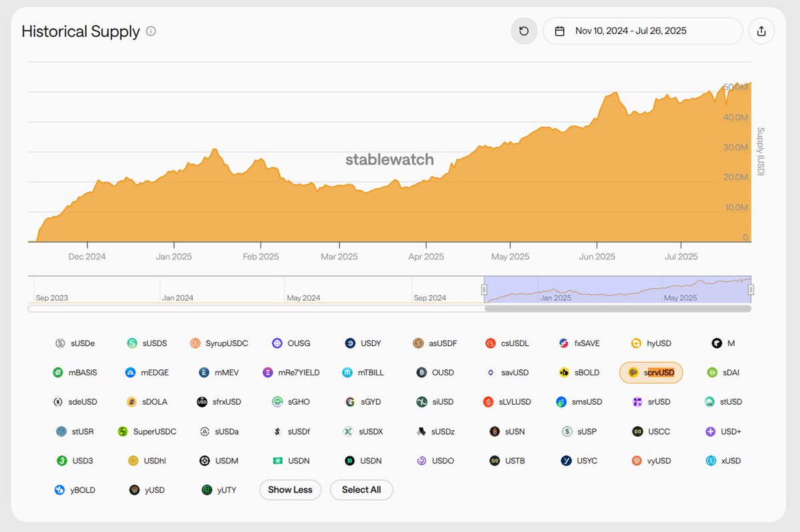
Task: Click the SuperUSDC token icon
Action: click(123, 431)
